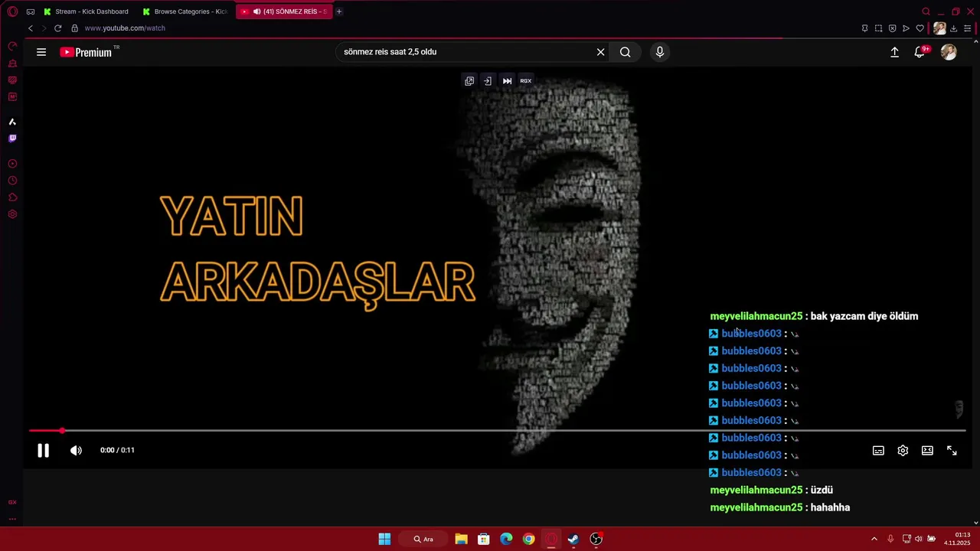Run search with the magnifier button
The width and height of the screenshot is (980, 551).
[x=626, y=52]
